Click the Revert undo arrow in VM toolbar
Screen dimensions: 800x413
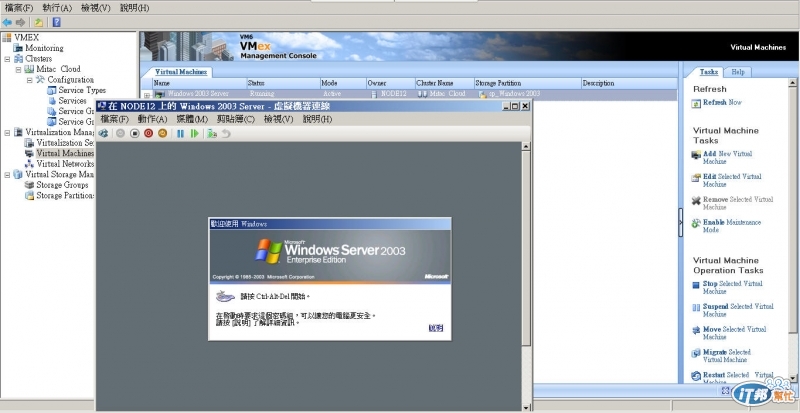[x=226, y=133]
